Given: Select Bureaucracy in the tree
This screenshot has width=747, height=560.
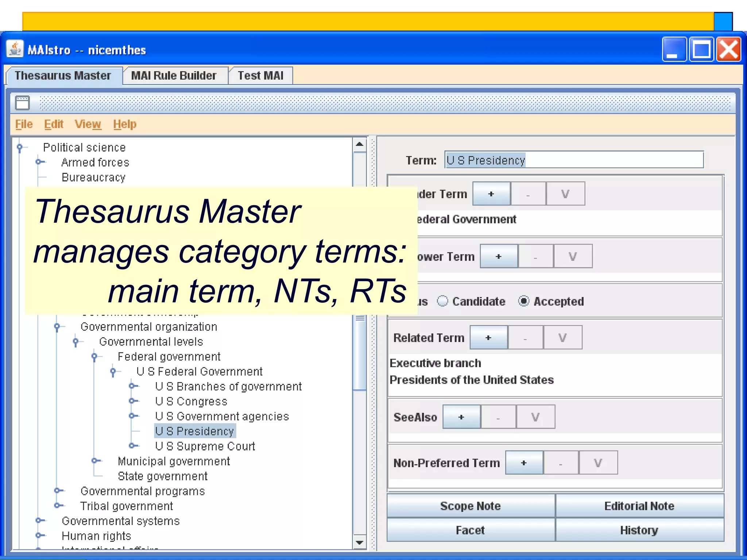Looking at the screenshot, I should [93, 177].
